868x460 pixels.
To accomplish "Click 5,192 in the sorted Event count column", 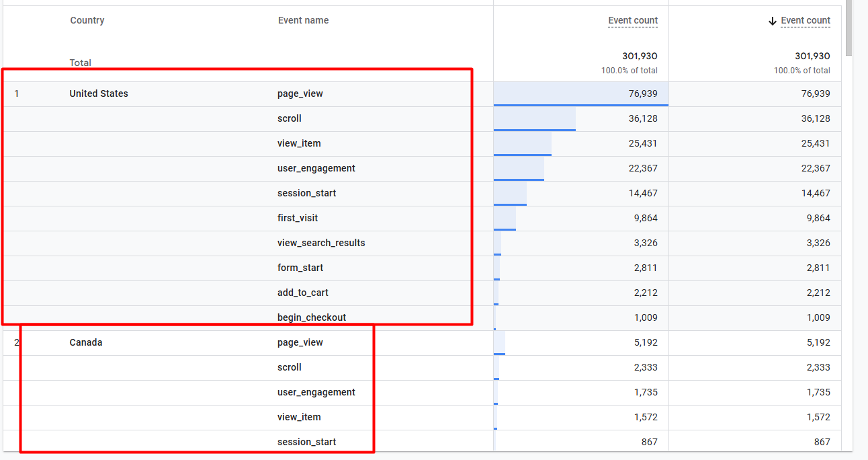I will click(818, 342).
